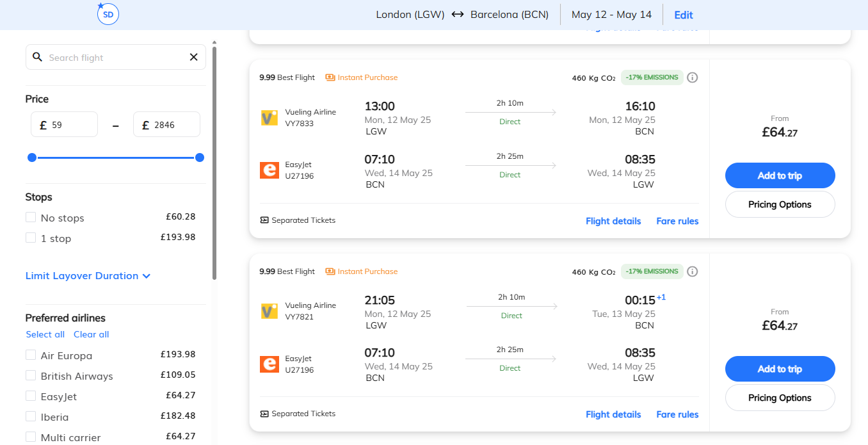The width and height of the screenshot is (868, 445).
Task: Select Air Europa airline checkbox
Action: [x=31, y=355]
